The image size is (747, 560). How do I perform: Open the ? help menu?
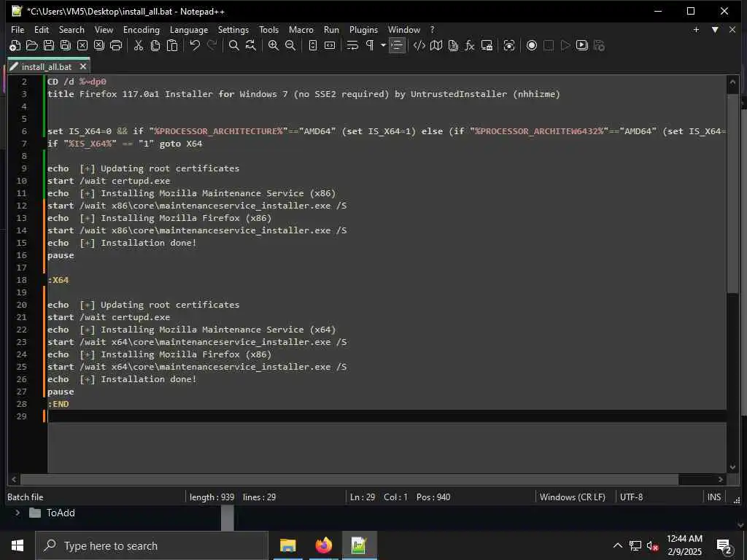coord(432,29)
